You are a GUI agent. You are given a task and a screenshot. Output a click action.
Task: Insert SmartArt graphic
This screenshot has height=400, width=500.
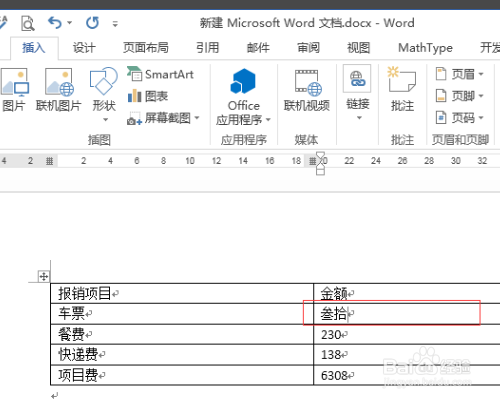tap(160, 74)
